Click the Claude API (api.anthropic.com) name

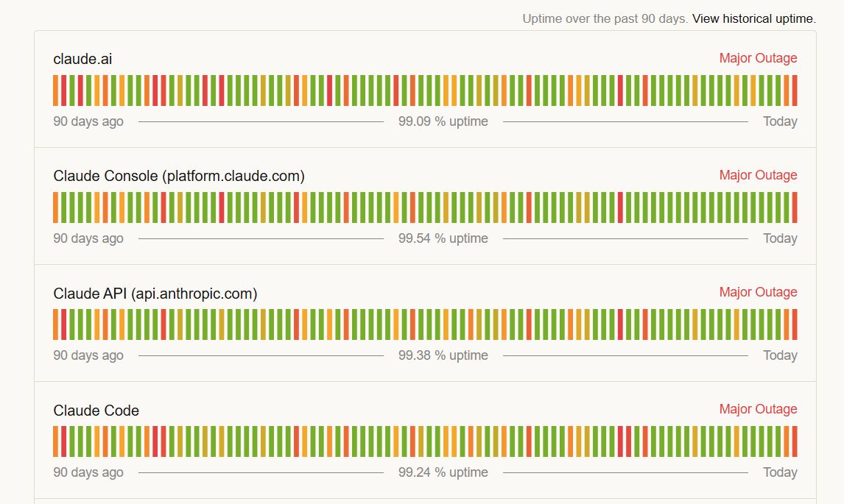(x=155, y=293)
